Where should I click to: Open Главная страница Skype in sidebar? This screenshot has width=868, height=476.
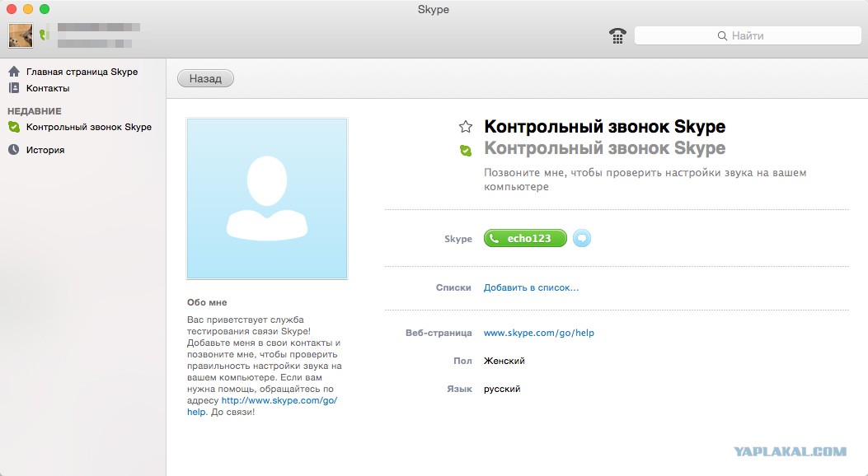point(82,72)
